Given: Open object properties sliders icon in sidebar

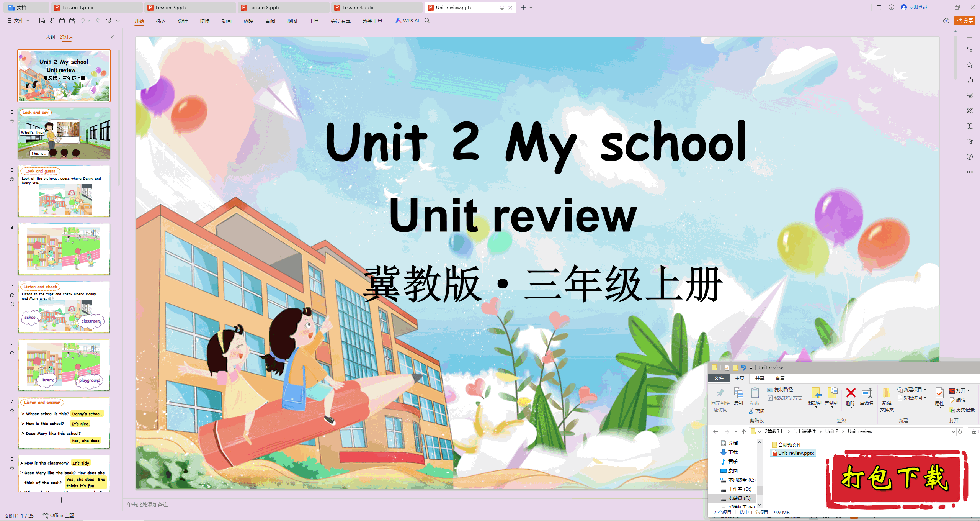Looking at the screenshot, I should [970, 49].
